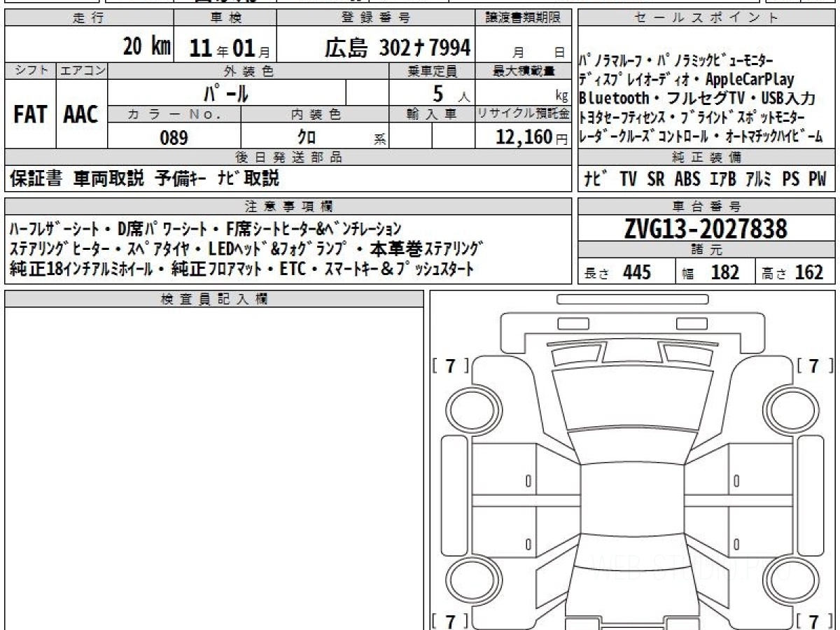Screen dimensions: 840x630
Task: Select the セールスポイント header
Action: coord(706,19)
